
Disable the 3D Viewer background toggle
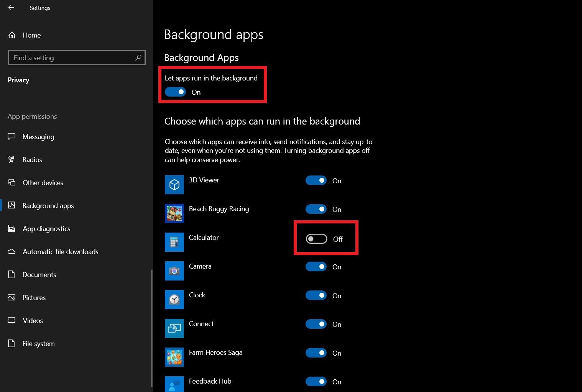point(316,180)
